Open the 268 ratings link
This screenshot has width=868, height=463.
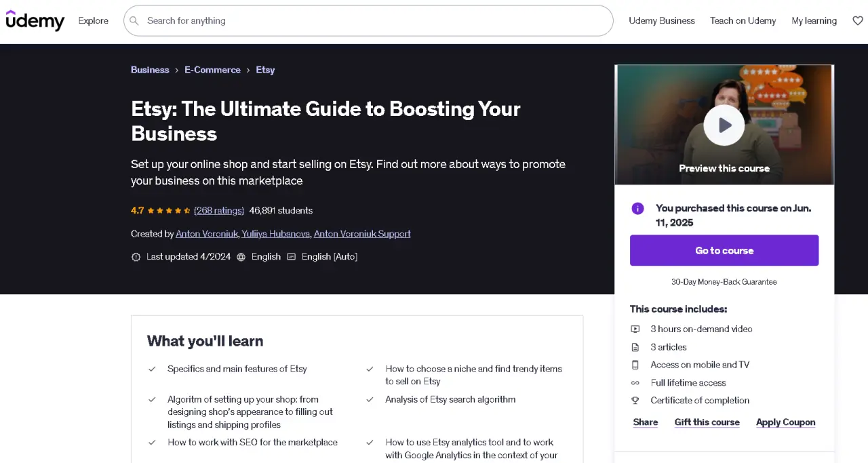(219, 211)
